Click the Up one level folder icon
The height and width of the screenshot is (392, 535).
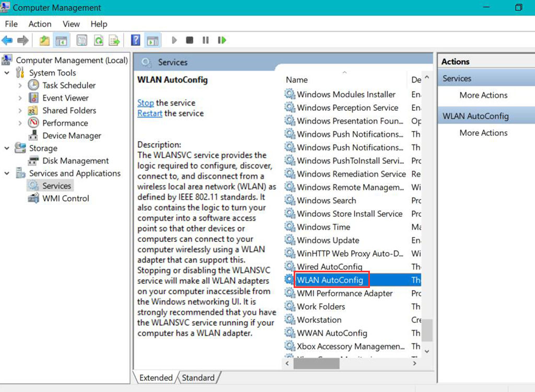pos(44,40)
